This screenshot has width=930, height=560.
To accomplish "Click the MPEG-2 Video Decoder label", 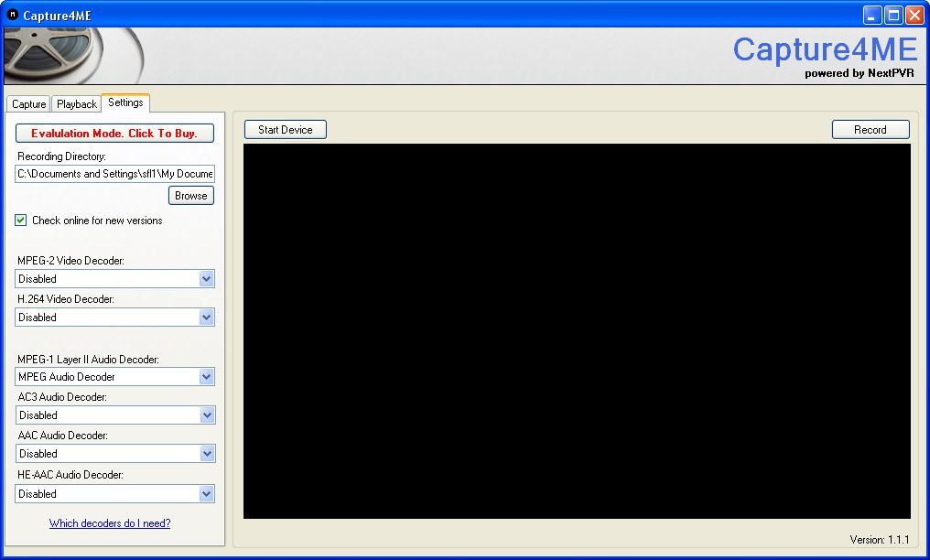I will [70, 261].
